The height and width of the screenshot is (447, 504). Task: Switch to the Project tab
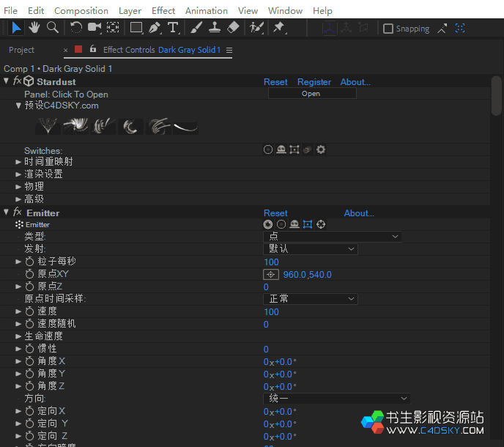pos(21,50)
